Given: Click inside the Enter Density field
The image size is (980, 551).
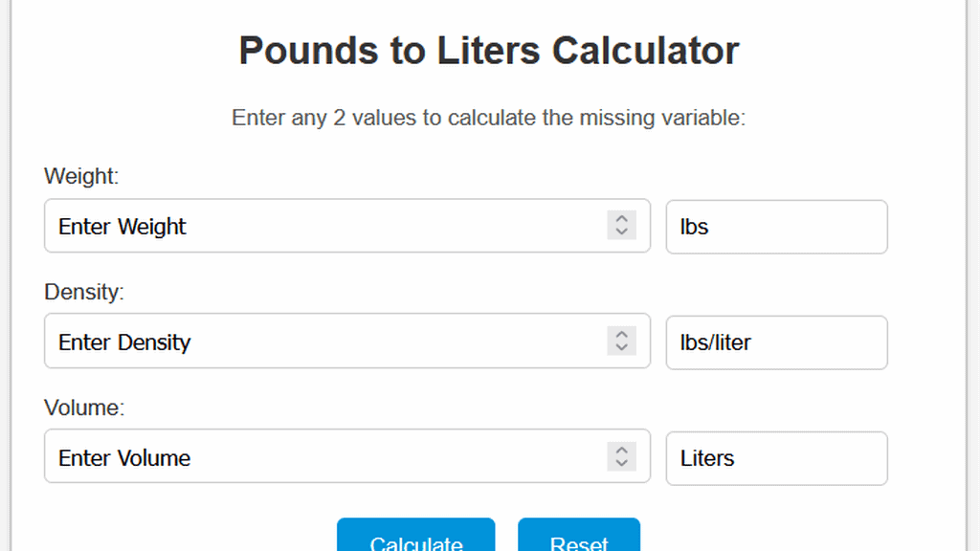Looking at the screenshot, I should (x=287, y=342).
